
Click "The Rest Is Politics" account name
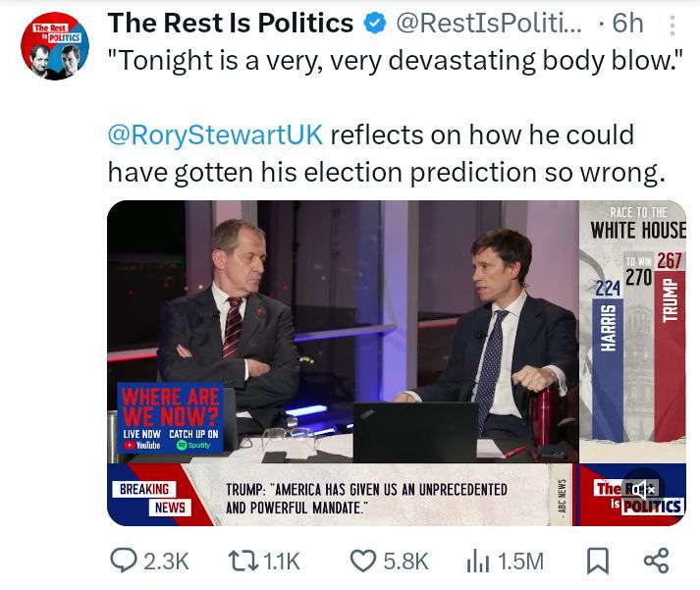coord(230,24)
